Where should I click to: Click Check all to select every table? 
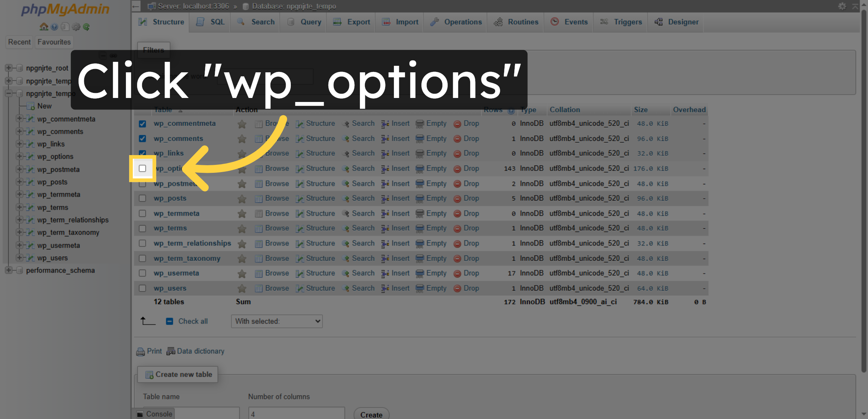pos(193,321)
